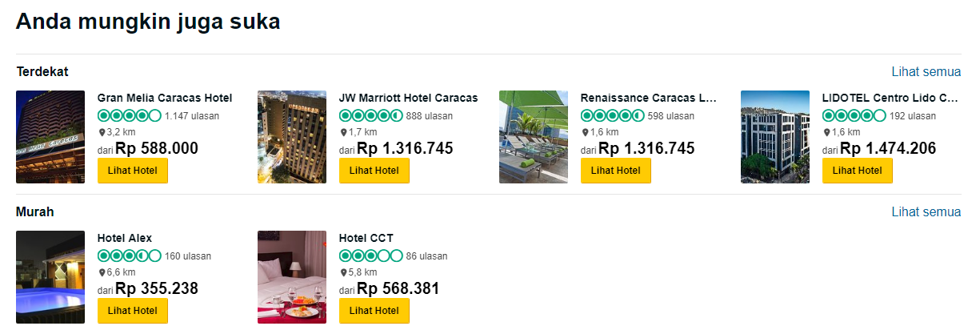This screenshot has height=330, width=980.
Task: Click Renaissance Caracas rating bubbles
Action: pyautogui.click(x=612, y=115)
